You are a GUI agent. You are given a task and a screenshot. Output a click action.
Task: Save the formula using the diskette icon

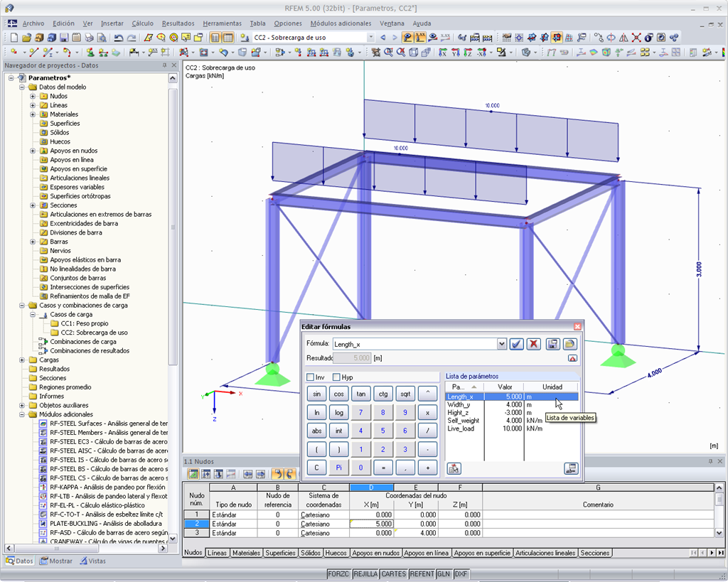pos(552,343)
